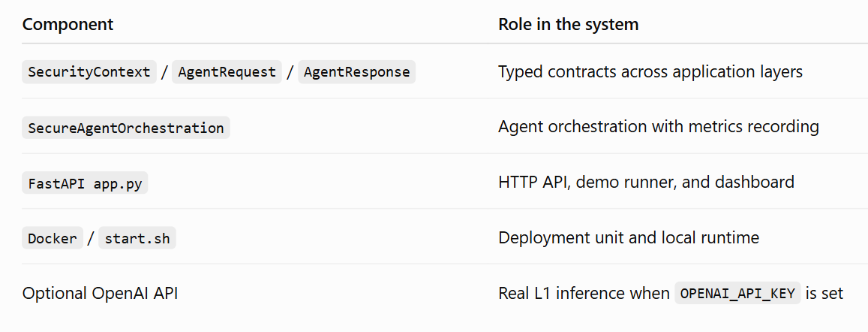The width and height of the screenshot is (868, 332).
Task: Click the slash between AgentRequest and AgentResponse
Action: click(290, 73)
